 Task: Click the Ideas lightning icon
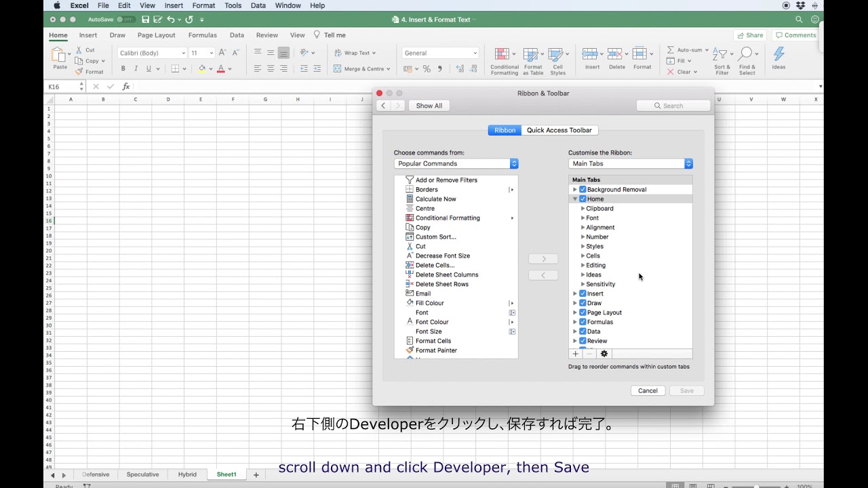coord(778,54)
